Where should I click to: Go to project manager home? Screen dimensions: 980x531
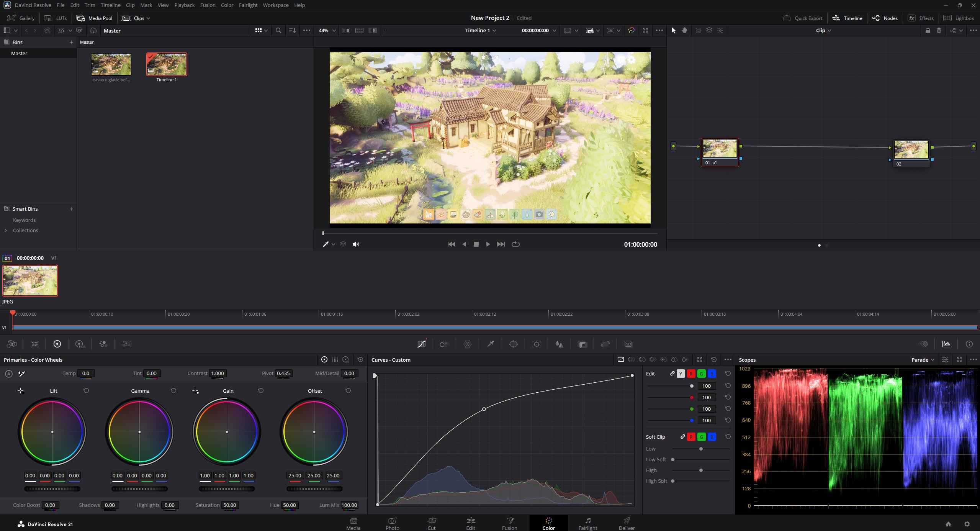(x=948, y=524)
